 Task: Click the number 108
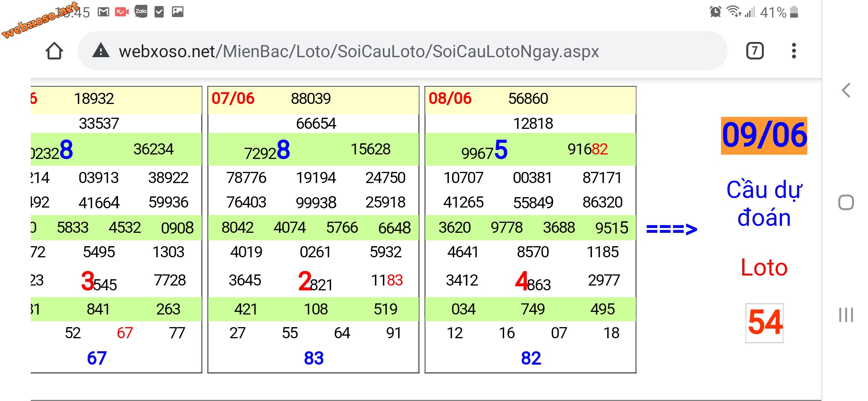[316, 309]
